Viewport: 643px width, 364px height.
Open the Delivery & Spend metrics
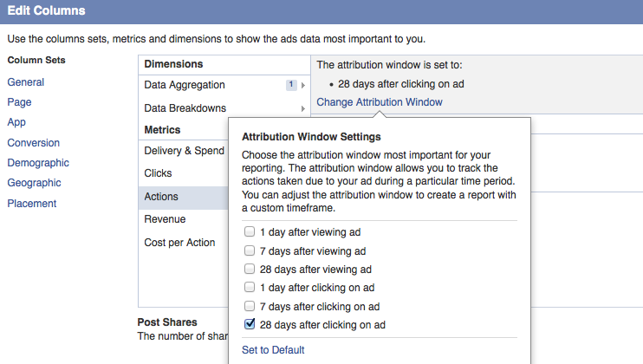(x=184, y=151)
